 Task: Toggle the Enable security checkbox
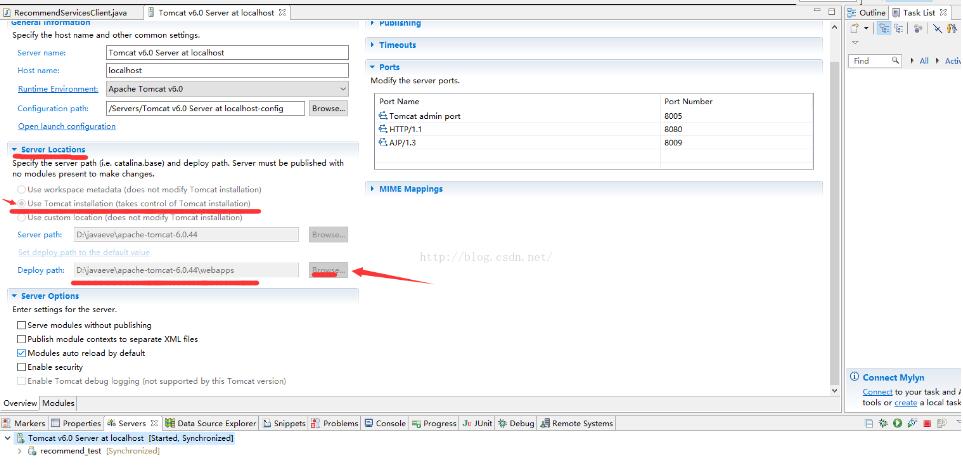22,367
